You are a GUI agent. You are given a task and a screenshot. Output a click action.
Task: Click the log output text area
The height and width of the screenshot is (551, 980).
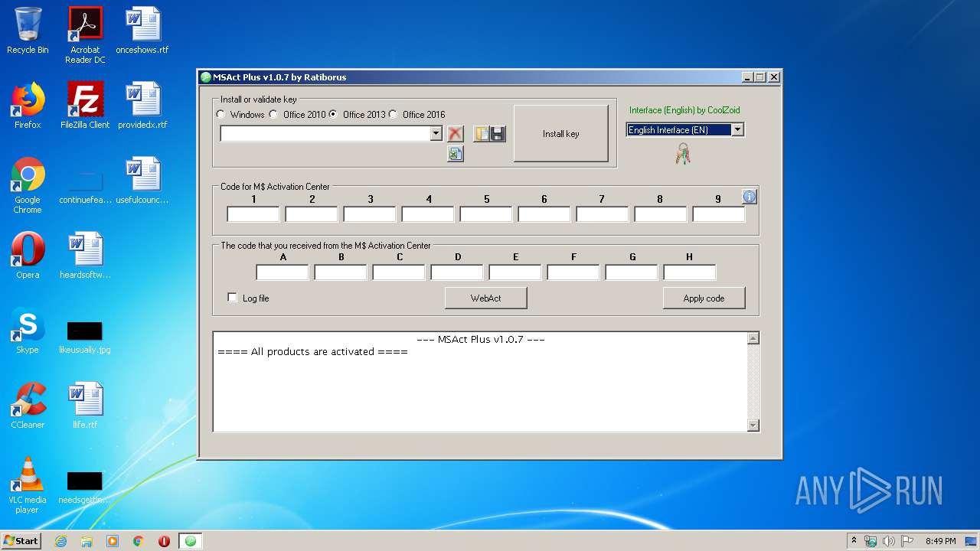coord(480,382)
